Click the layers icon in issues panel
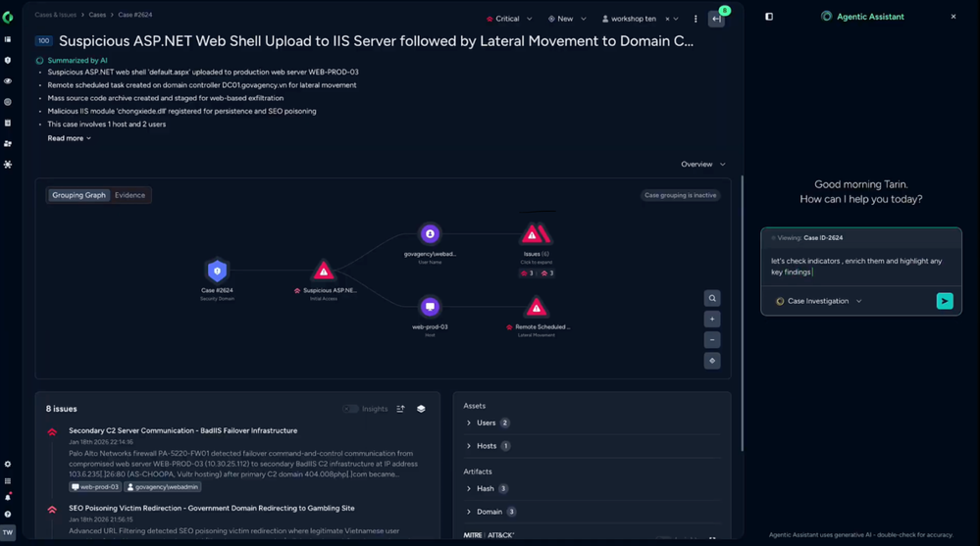 coord(421,409)
